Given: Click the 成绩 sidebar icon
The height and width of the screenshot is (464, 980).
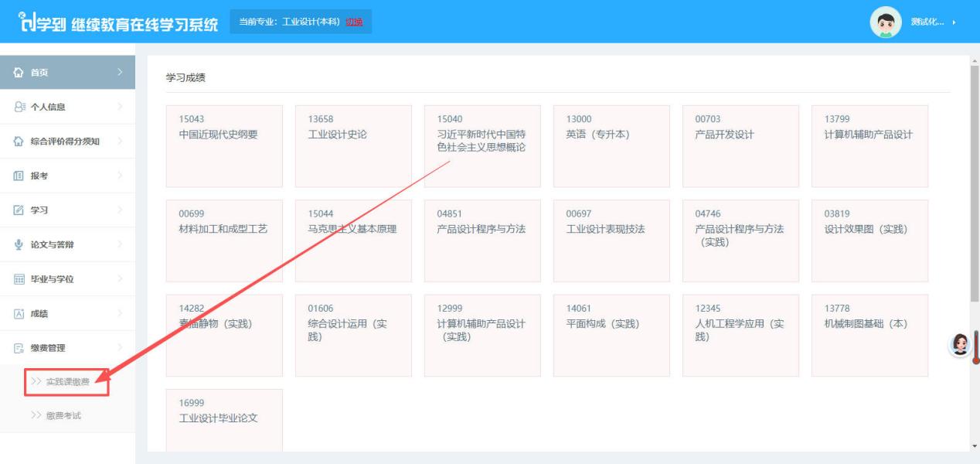Looking at the screenshot, I should point(20,314).
